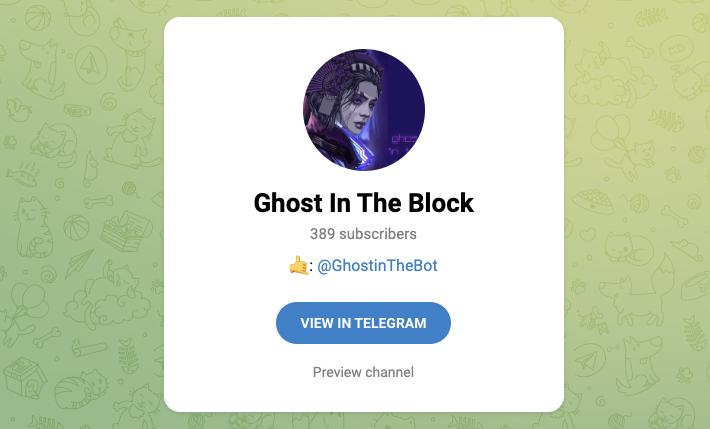This screenshot has width=710, height=429.
Task: Click the doghouse doodle in the background
Action: point(25,377)
